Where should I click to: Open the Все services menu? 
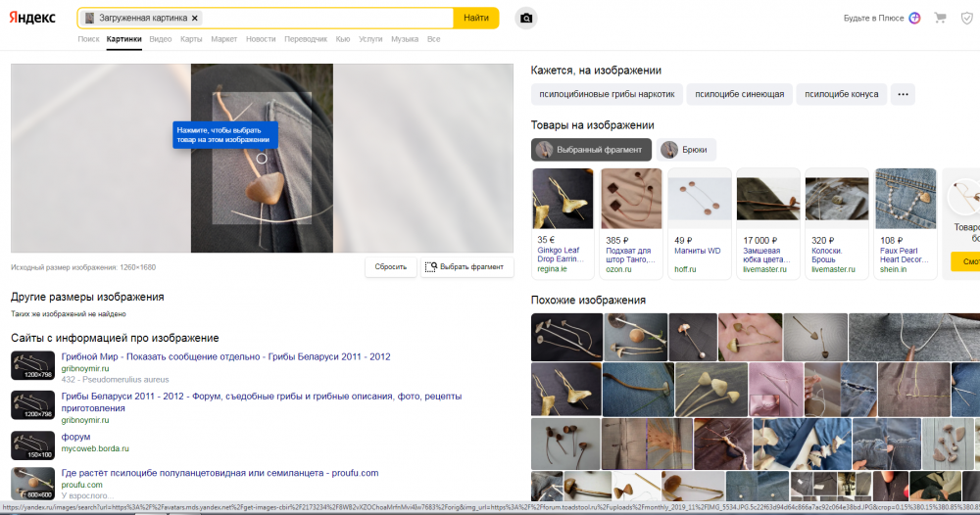tap(434, 39)
